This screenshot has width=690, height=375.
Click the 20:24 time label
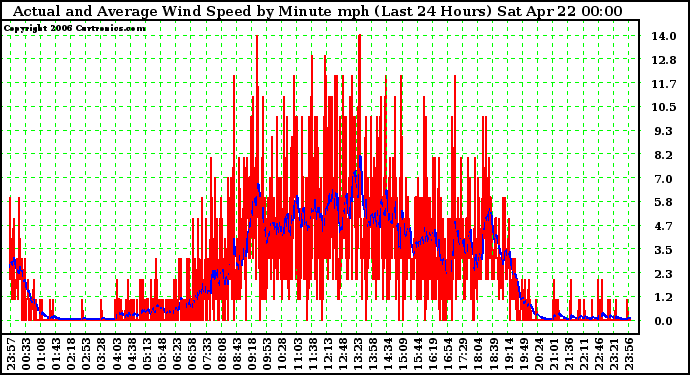[539, 353]
